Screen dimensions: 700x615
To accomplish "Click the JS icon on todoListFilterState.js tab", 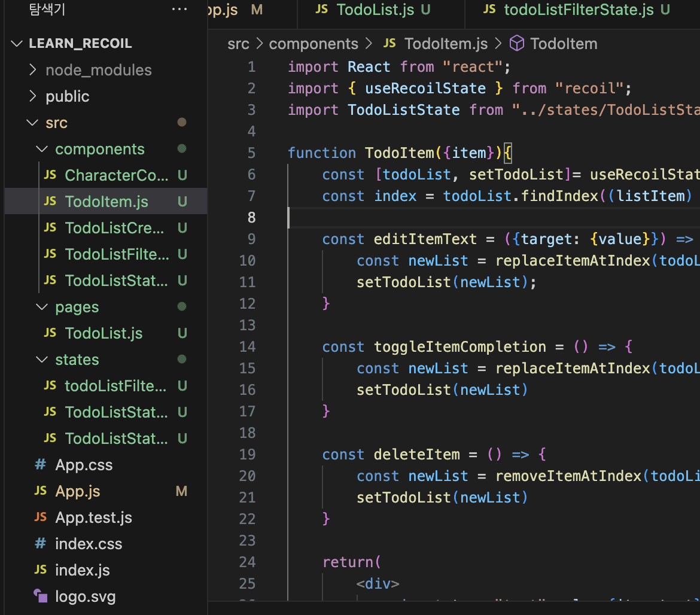I will click(490, 10).
